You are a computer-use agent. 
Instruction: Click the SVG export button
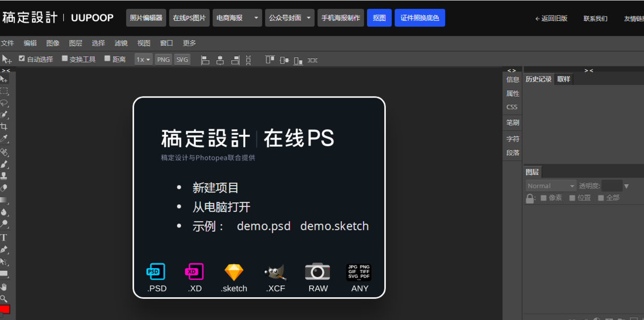click(182, 60)
